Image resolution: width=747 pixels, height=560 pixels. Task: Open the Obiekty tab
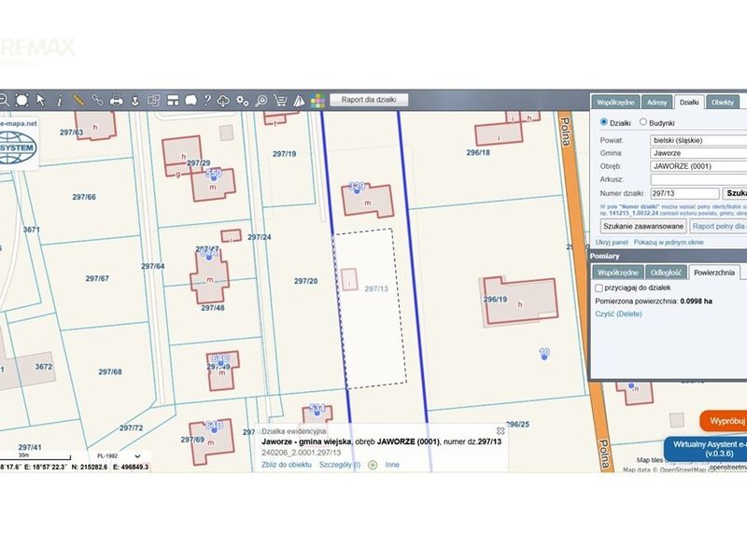(722, 103)
